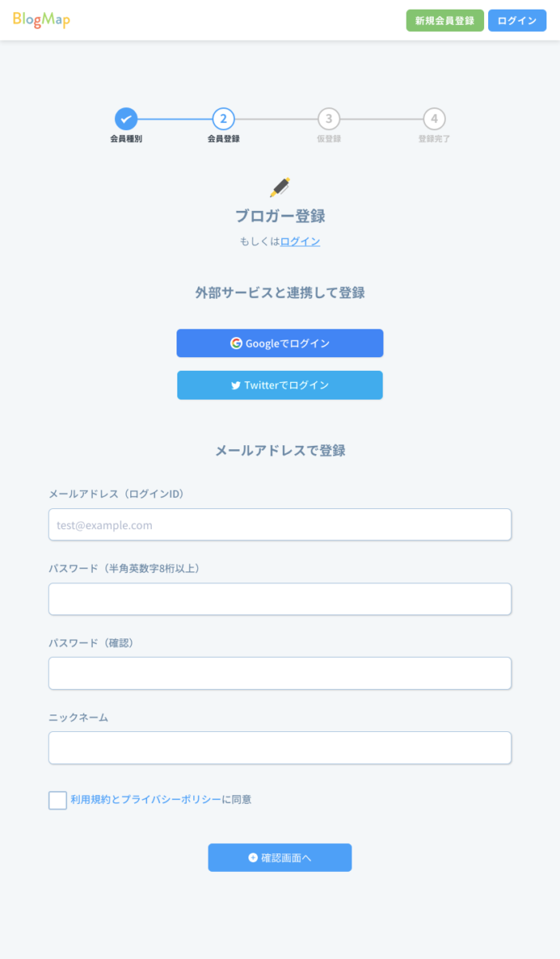
Task: Click the checkmark step icon for 会員種別
Action: point(125,118)
